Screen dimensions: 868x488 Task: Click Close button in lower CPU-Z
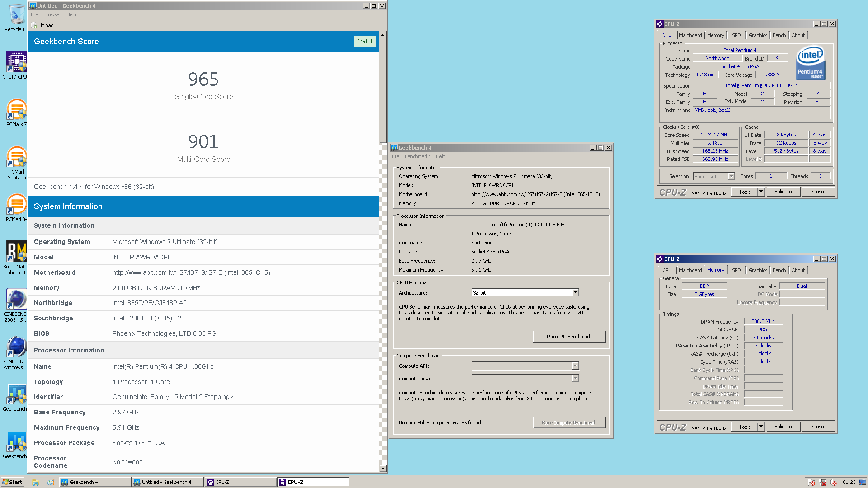click(818, 427)
